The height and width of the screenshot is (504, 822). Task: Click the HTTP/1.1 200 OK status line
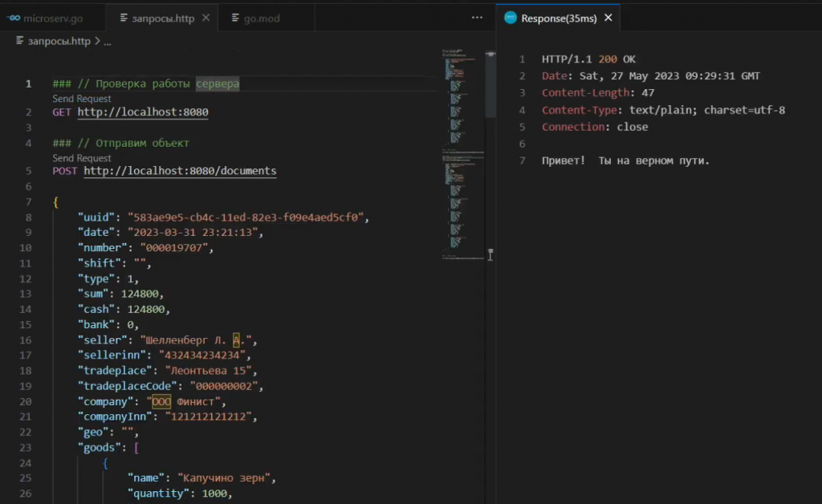(x=588, y=59)
